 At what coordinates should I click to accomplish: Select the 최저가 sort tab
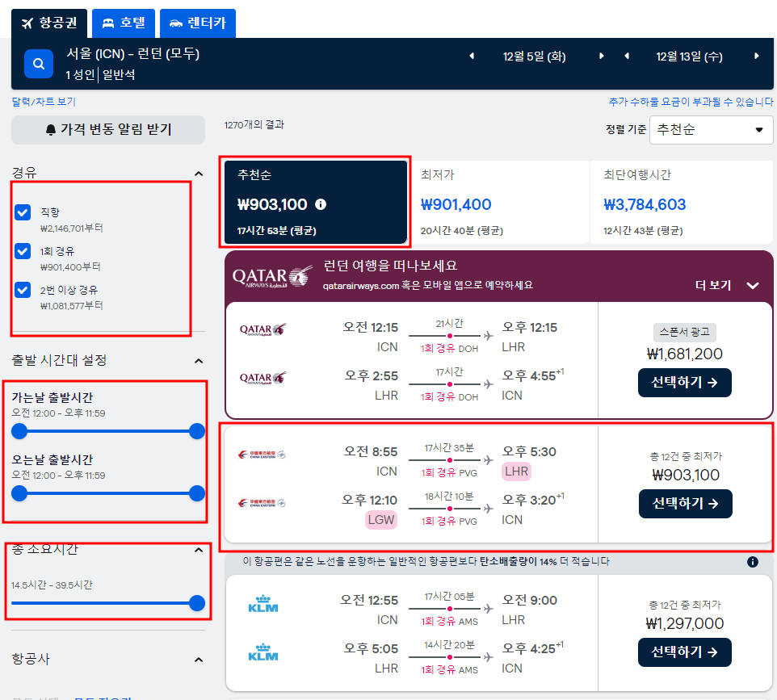pyautogui.click(x=499, y=202)
